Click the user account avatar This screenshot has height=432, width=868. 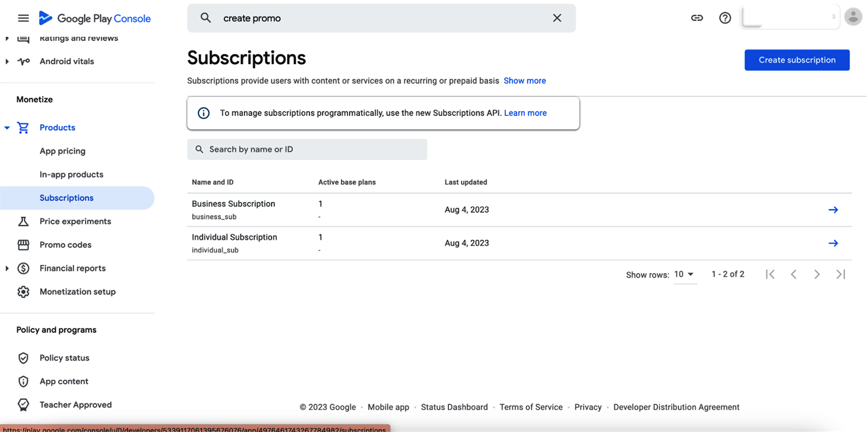click(853, 17)
